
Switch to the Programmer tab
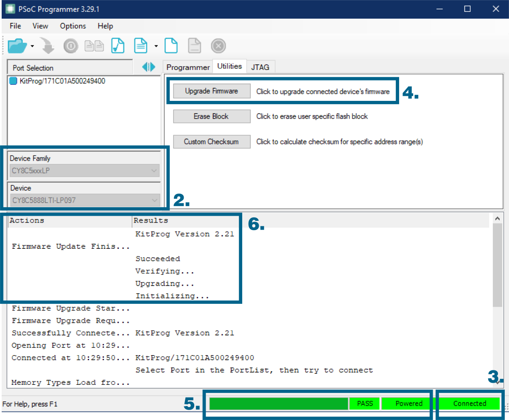tap(188, 67)
